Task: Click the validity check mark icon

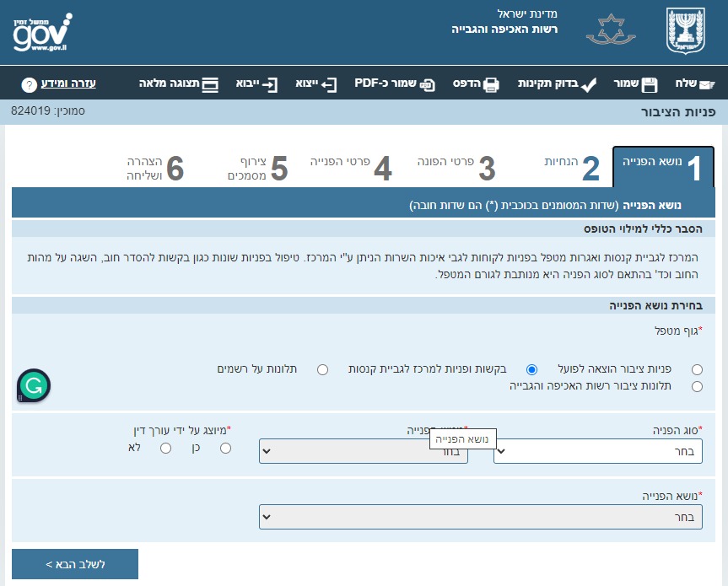Action: (x=588, y=84)
